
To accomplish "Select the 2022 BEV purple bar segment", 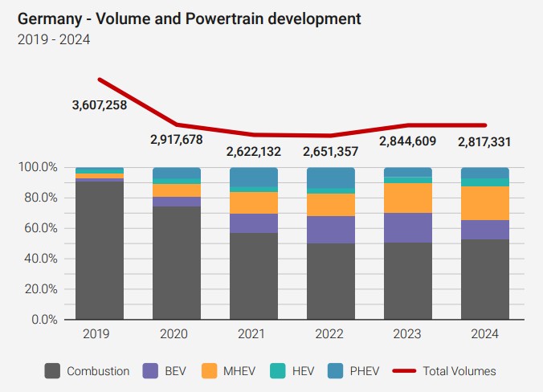I will 330,230.
